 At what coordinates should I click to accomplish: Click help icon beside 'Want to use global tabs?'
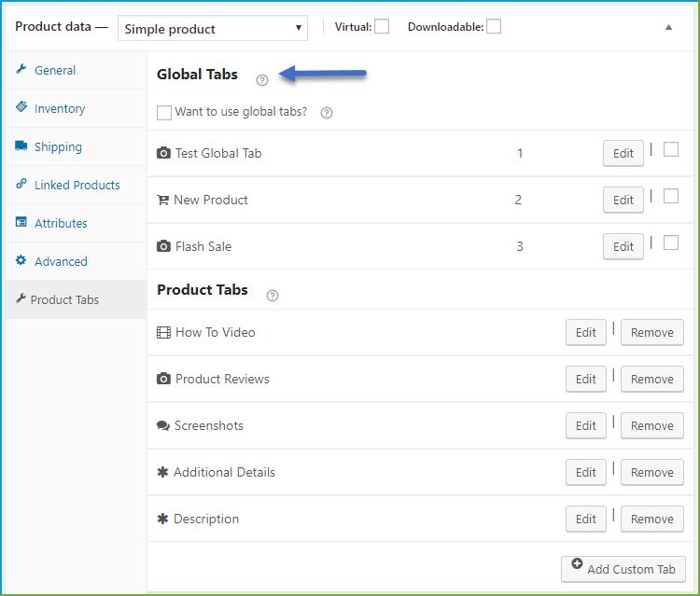(x=327, y=113)
